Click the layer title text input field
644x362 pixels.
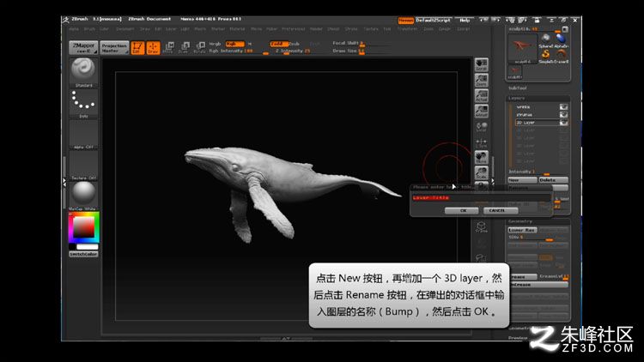pos(481,198)
